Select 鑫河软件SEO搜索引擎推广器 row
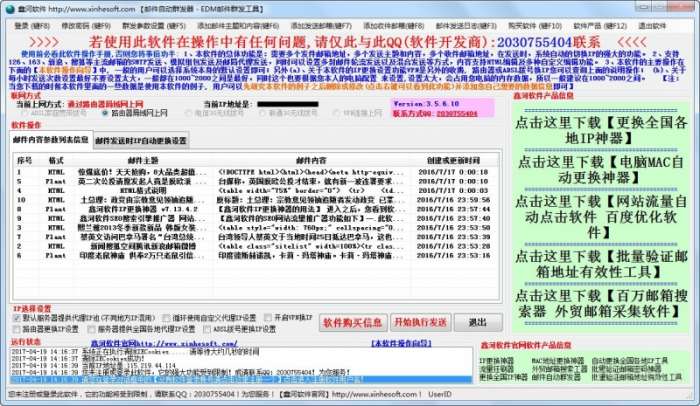This screenshot has height=406, width=700. (256, 218)
